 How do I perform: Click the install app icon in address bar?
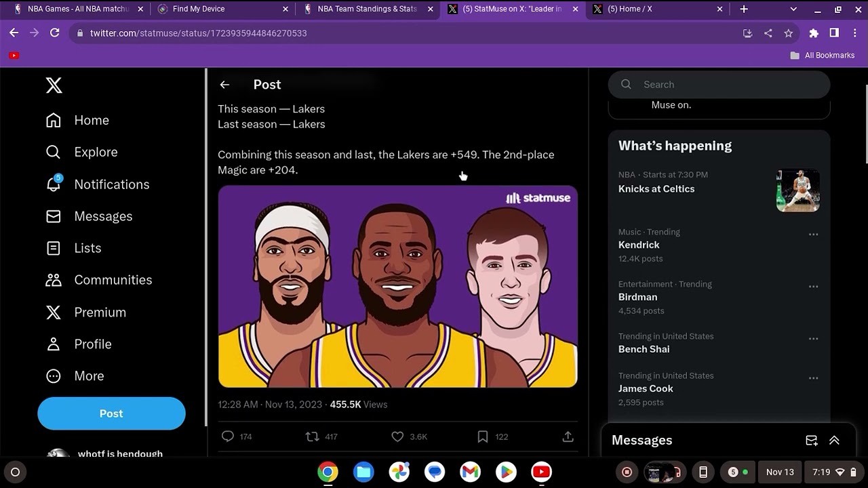click(x=747, y=33)
